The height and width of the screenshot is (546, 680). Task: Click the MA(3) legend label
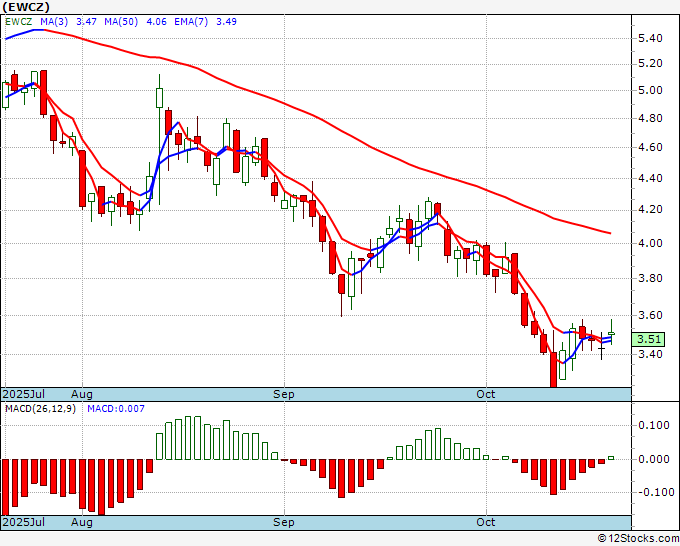[54, 22]
